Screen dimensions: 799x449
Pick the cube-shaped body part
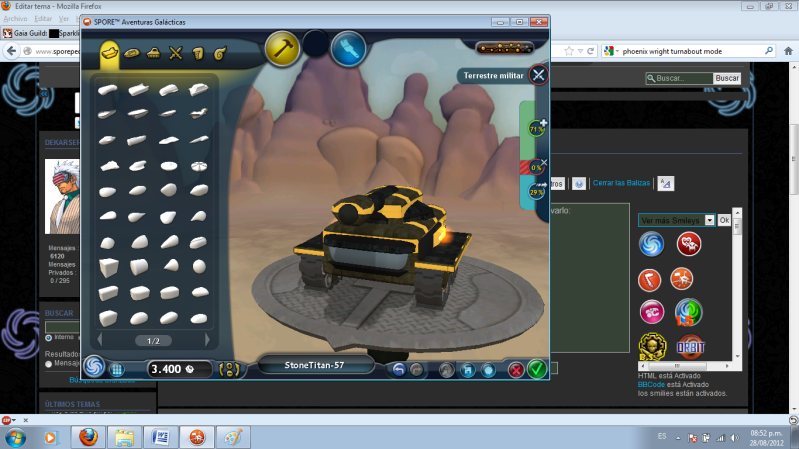pos(108,267)
